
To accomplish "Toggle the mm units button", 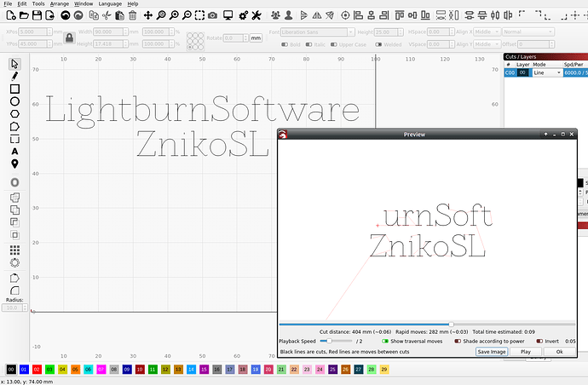I will [x=256, y=37].
